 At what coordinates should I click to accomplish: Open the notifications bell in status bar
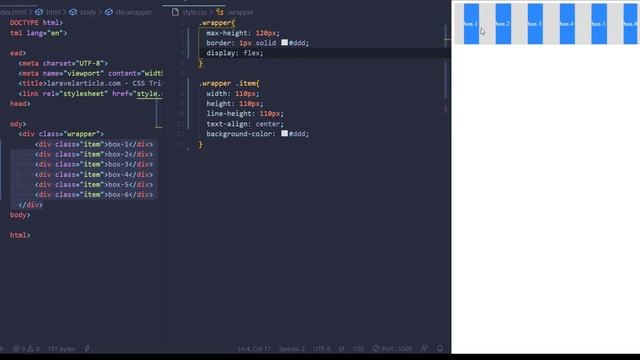440,348
